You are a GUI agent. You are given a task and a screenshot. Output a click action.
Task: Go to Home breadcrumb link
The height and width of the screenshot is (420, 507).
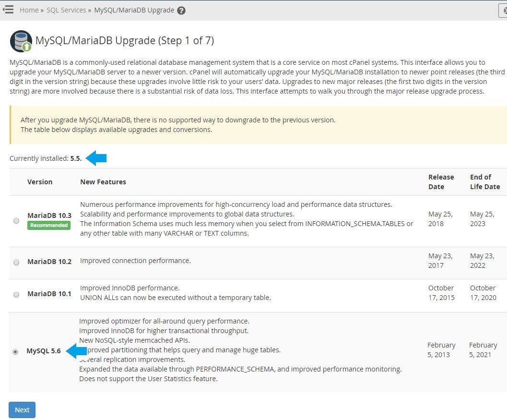point(29,10)
